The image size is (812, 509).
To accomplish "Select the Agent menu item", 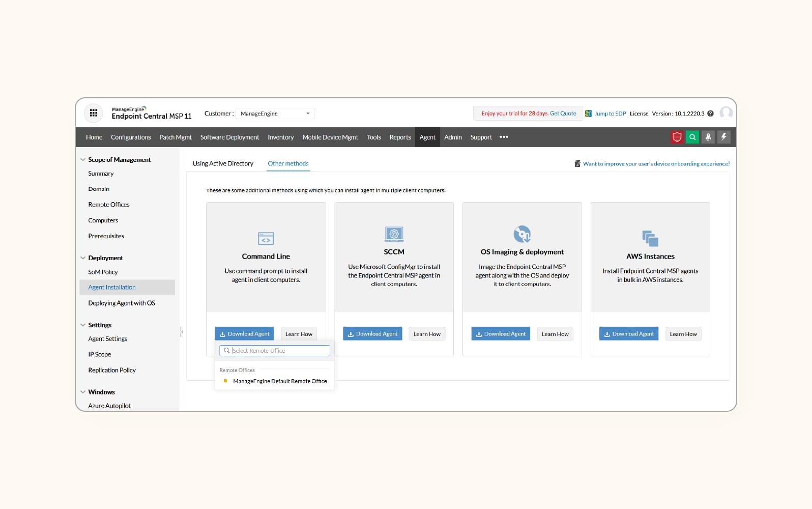I will [x=427, y=137].
